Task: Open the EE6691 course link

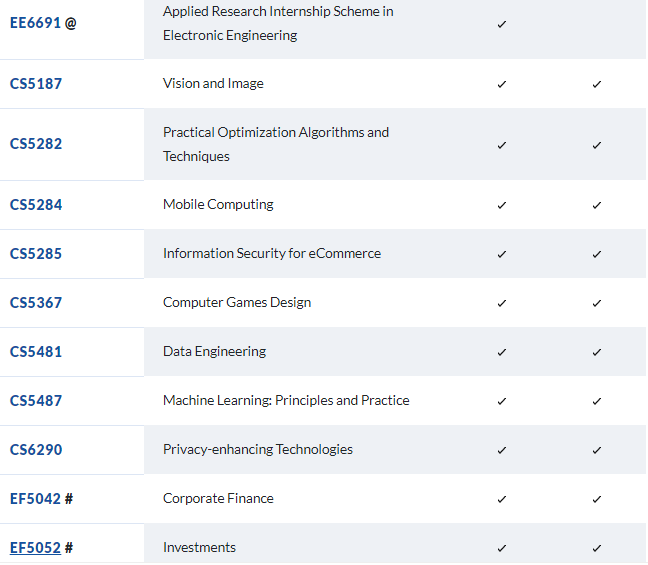Action: point(36,23)
